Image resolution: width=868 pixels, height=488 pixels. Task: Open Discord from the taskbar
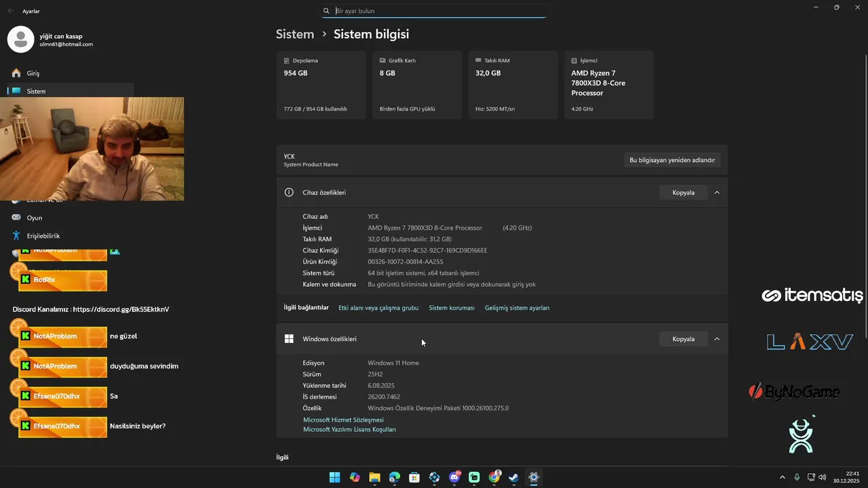[454, 477]
